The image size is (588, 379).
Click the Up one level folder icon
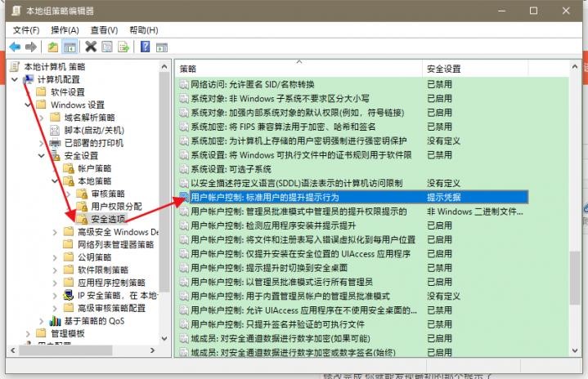tap(53, 47)
